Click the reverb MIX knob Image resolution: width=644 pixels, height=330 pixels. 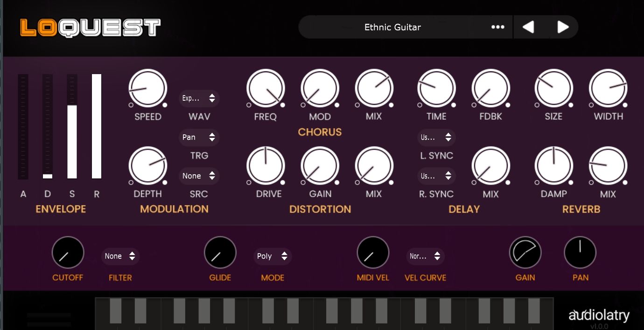[x=608, y=165]
